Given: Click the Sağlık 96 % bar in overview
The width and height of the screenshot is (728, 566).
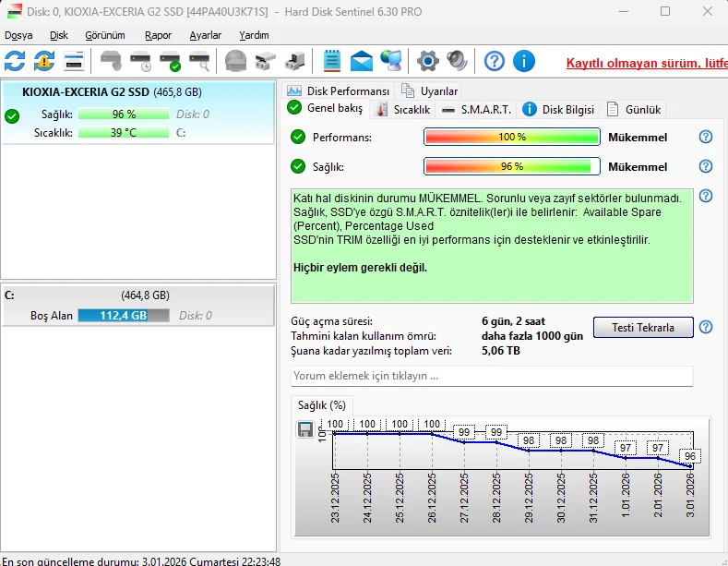Looking at the screenshot, I should point(512,166).
